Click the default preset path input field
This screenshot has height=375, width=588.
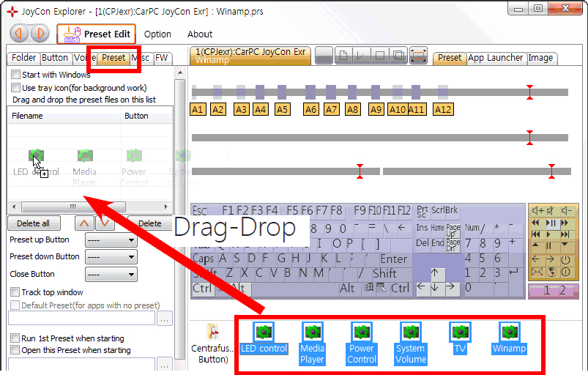point(82,318)
